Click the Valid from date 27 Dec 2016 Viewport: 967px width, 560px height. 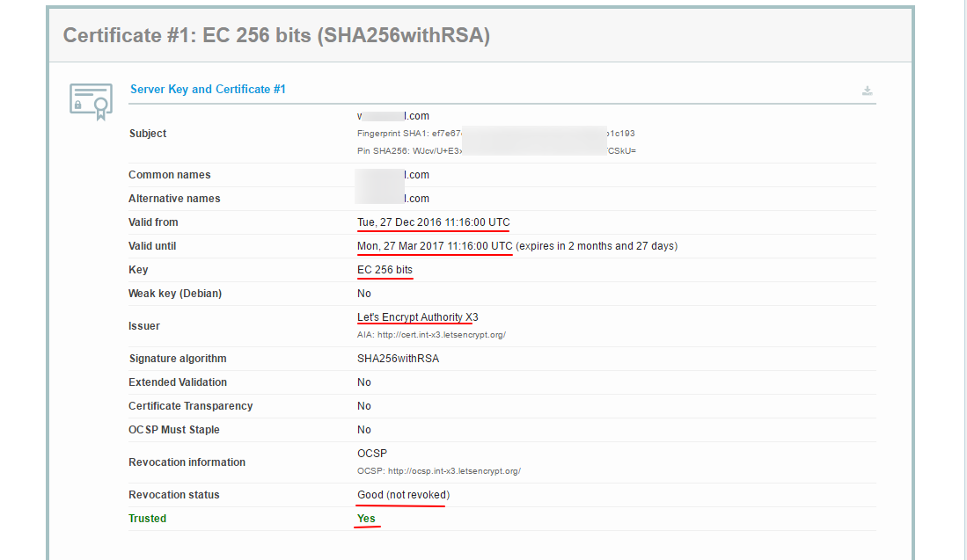(x=433, y=222)
